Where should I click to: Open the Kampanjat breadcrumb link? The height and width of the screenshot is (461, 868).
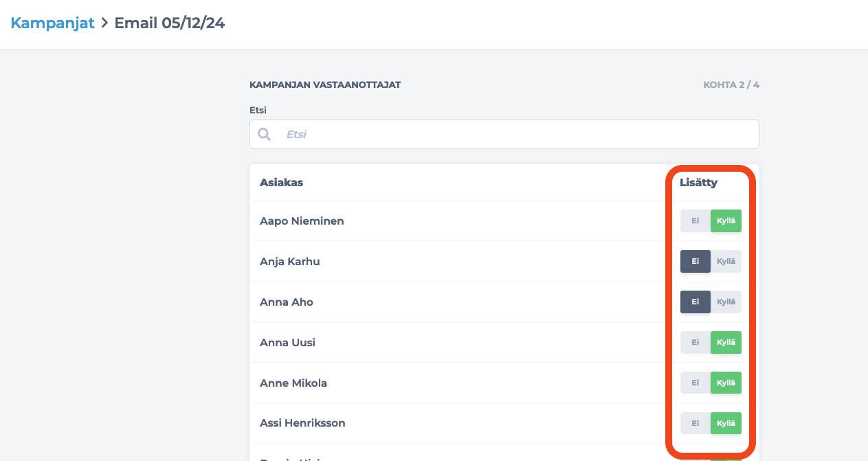pyautogui.click(x=52, y=23)
